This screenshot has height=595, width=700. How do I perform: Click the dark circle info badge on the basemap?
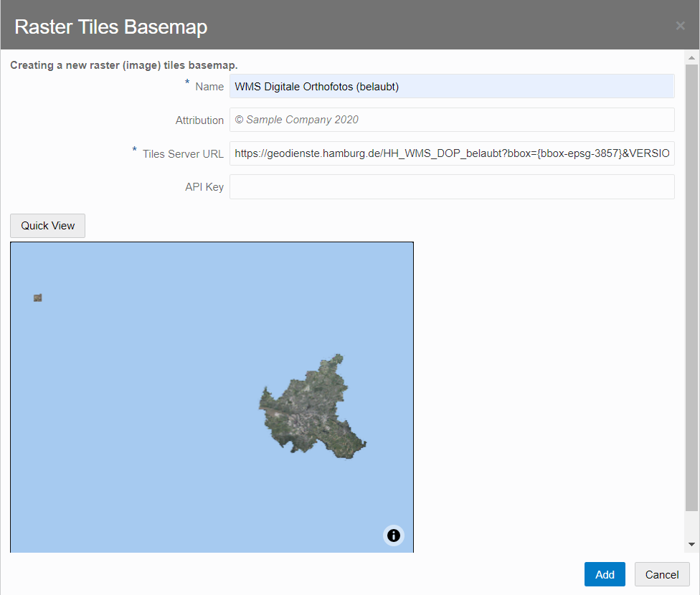(x=393, y=535)
